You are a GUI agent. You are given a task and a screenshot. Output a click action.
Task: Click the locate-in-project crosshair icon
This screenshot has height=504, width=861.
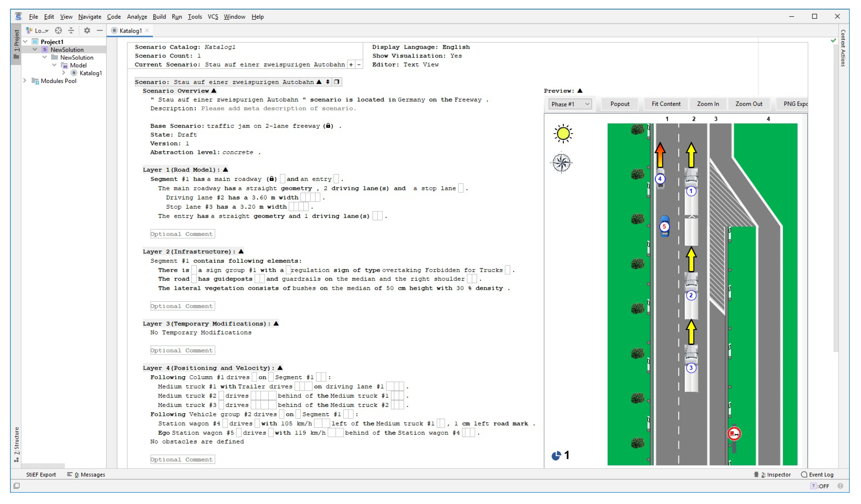point(58,30)
